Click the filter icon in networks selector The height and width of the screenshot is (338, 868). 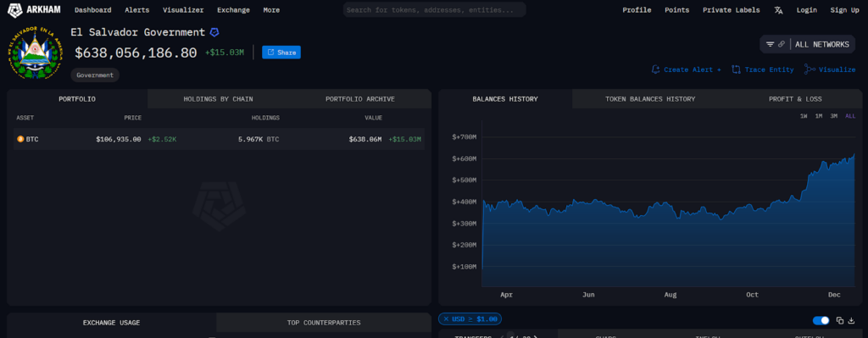[x=770, y=44]
